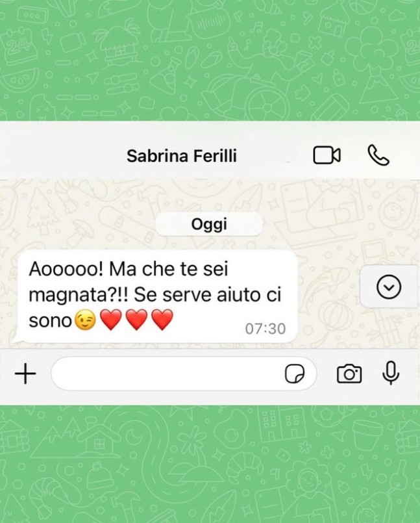Tap the word "magnata?!!" in the message

(79, 296)
